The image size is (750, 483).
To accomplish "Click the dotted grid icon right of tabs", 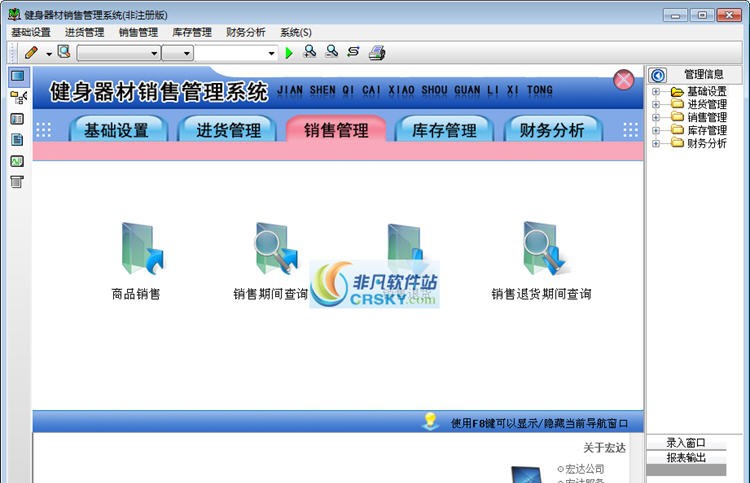I will pyautogui.click(x=630, y=130).
